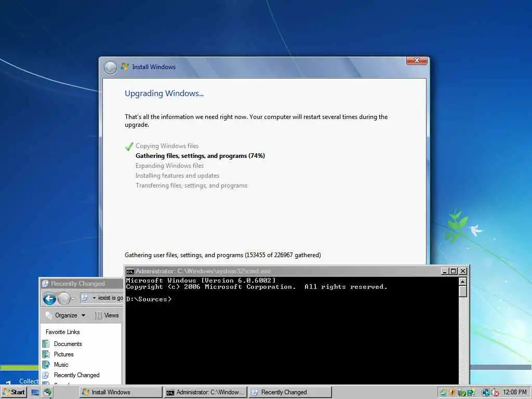Click 'Transferring files, settings, and programs' step text
This screenshot has height=399, width=532.
point(191,185)
